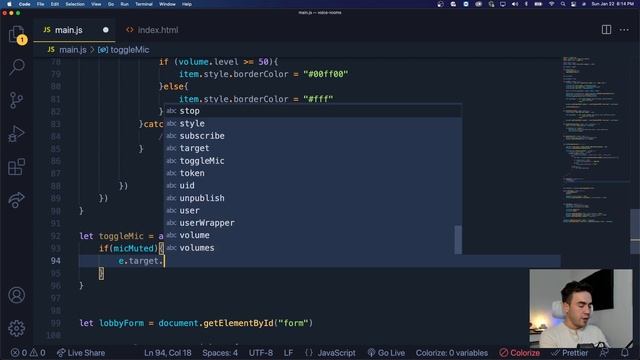Open the Wi-Fi menu bar icon
This screenshot has width=640, height=360.
(x=551, y=4)
